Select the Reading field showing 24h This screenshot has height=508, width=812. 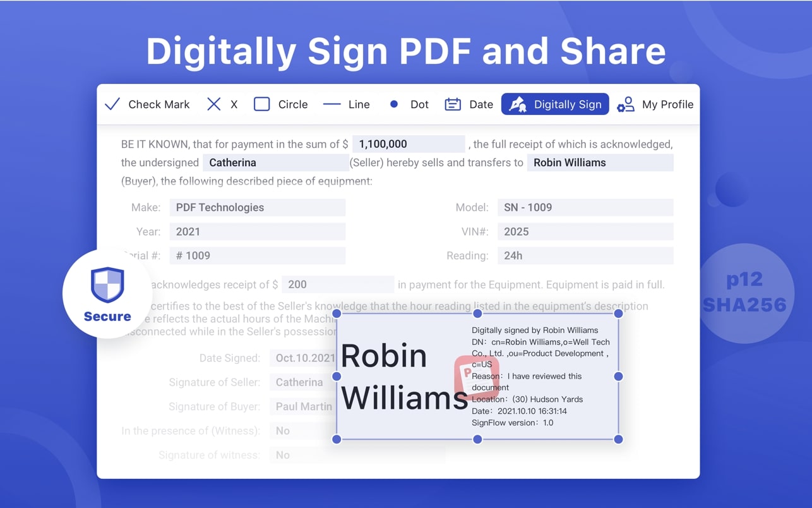[x=585, y=255]
